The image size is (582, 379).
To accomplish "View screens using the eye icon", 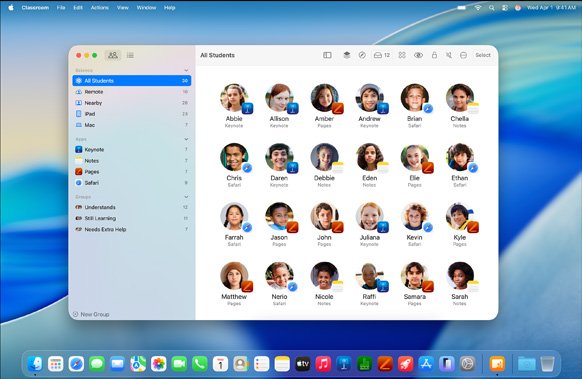I will pos(418,55).
